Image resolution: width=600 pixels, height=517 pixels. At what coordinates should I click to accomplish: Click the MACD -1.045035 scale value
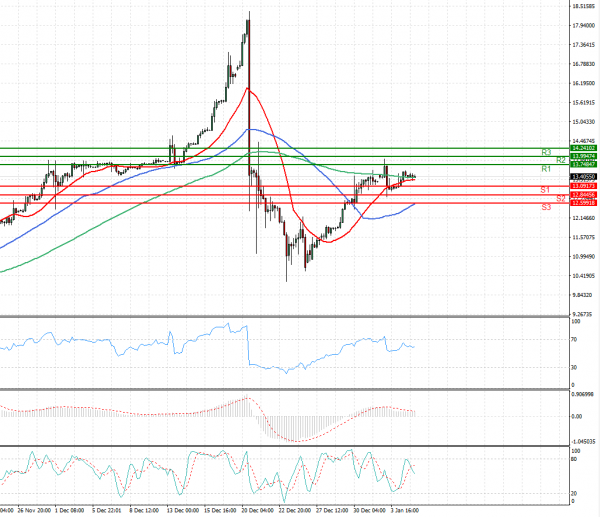pos(583,442)
